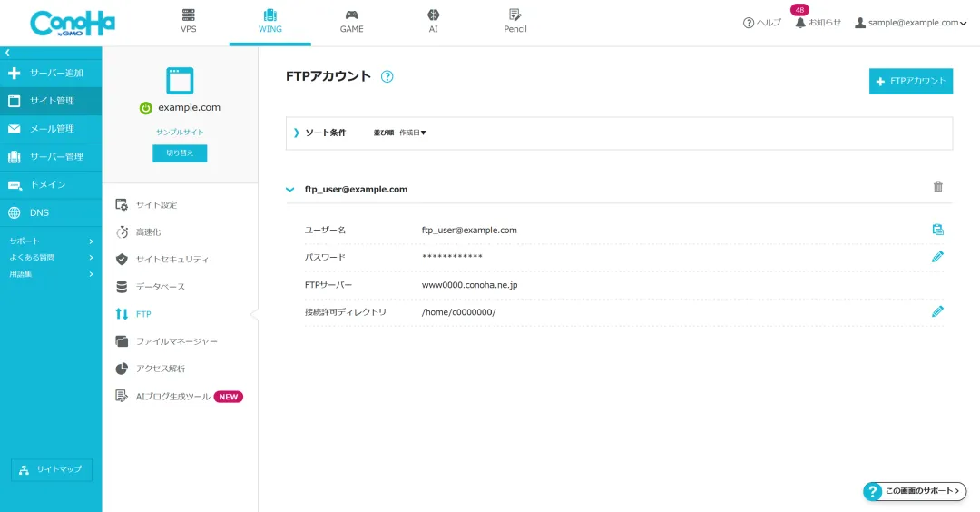Open サイト管理 in sidebar
Viewport: 980px width, 512px height.
point(51,101)
